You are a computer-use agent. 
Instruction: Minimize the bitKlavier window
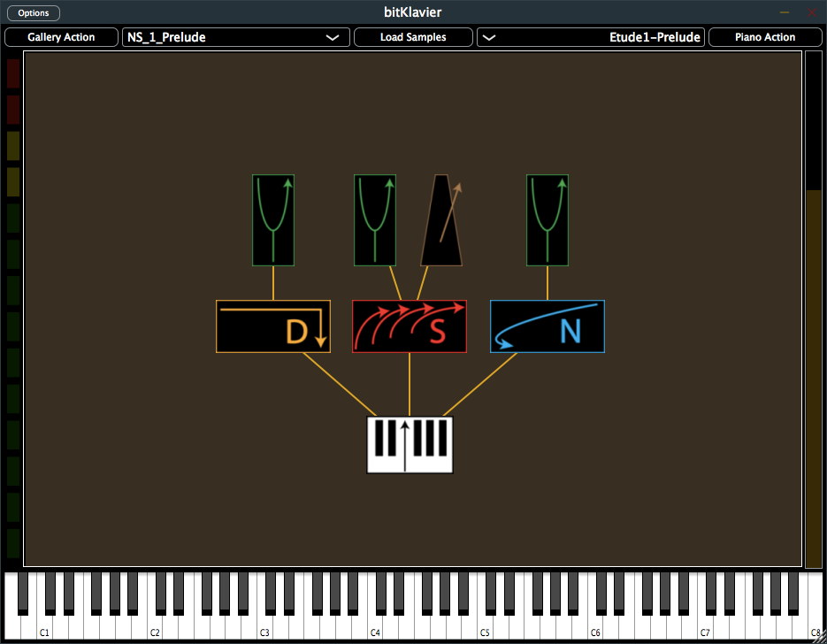(x=785, y=12)
